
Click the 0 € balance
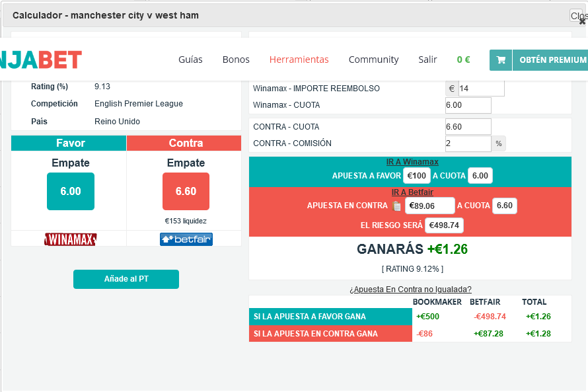(x=464, y=59)
